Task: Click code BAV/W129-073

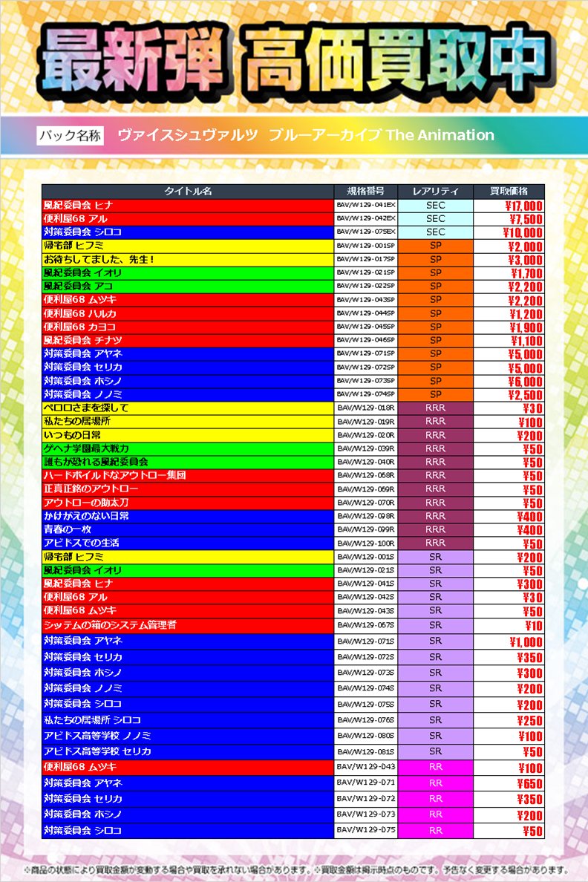Action: tap(366, 814)
